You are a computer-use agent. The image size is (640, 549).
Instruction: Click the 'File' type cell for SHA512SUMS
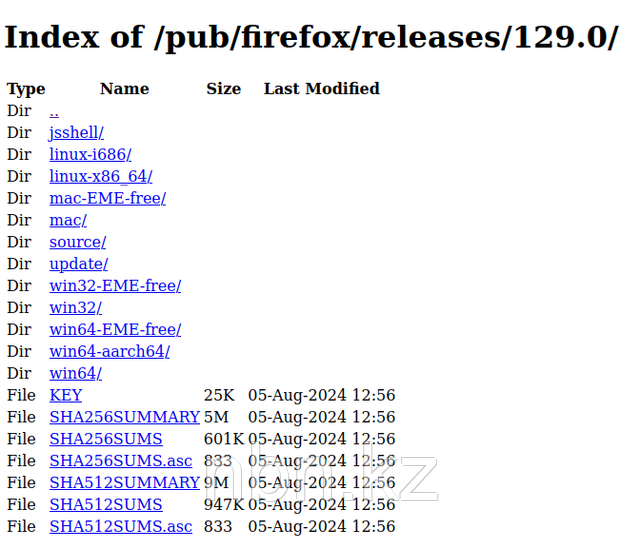point(21,505)
